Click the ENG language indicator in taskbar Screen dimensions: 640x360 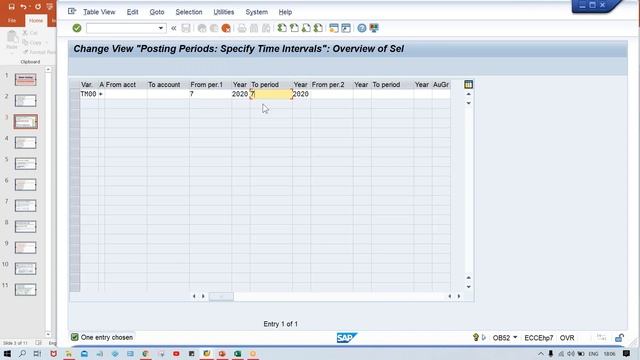click(x=593, y=354)
